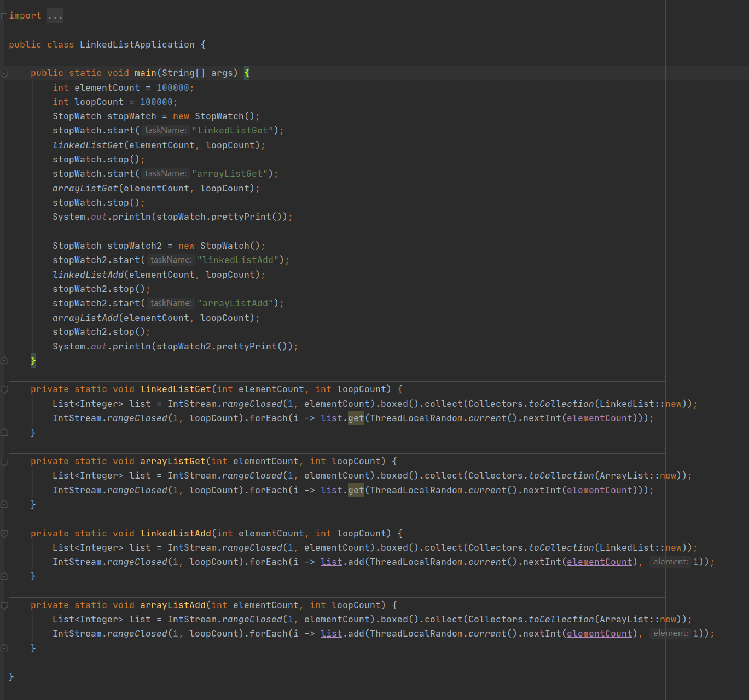
Task: Click the LinkedList::new reference inside linkedListAdd
Action: tap(641, 548)
